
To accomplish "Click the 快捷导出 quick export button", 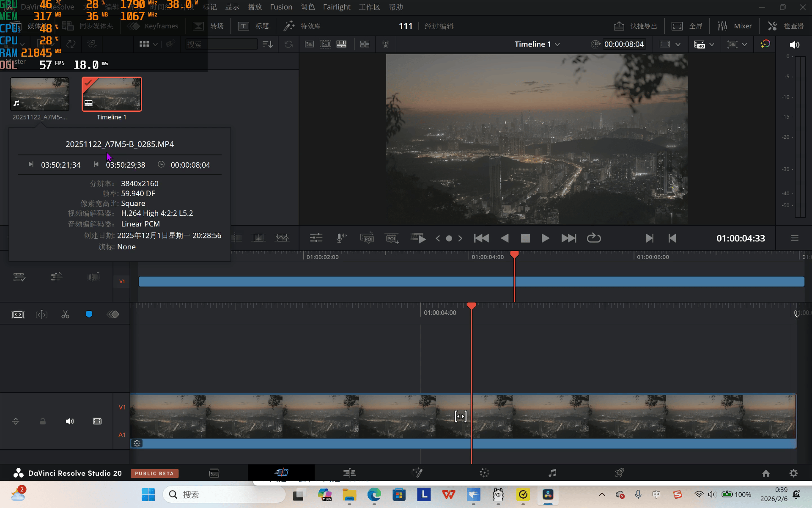I will [635, 26].
